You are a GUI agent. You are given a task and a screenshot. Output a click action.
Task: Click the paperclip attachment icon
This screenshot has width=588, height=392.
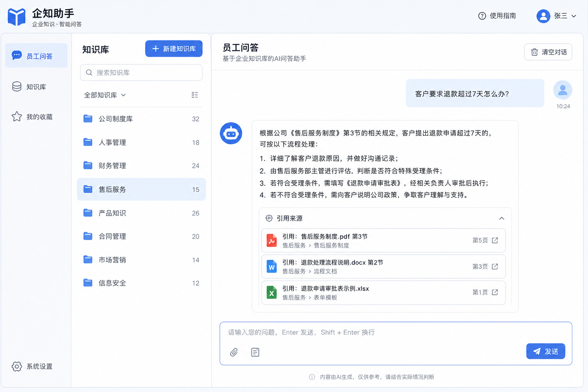[x=234, y=352]
